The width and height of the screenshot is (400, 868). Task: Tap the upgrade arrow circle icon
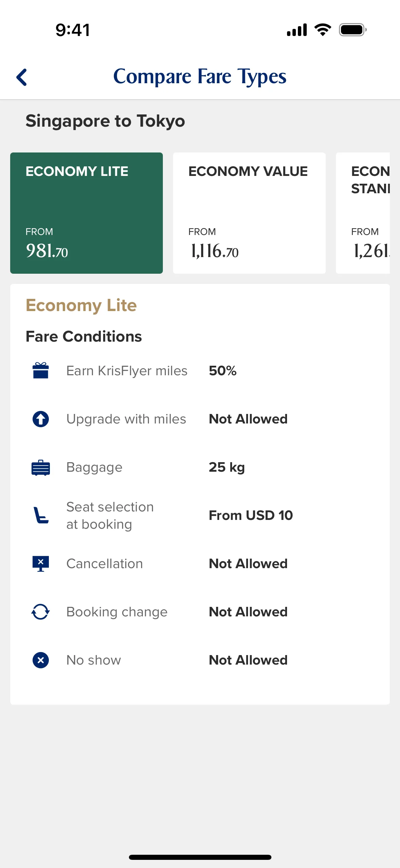click(41, 419)
